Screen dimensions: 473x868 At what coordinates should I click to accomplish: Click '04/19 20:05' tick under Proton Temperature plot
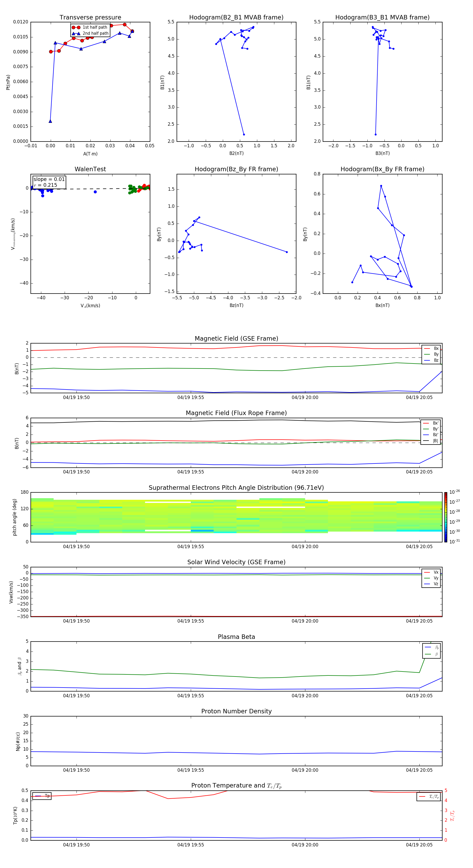tap(419, 845)
